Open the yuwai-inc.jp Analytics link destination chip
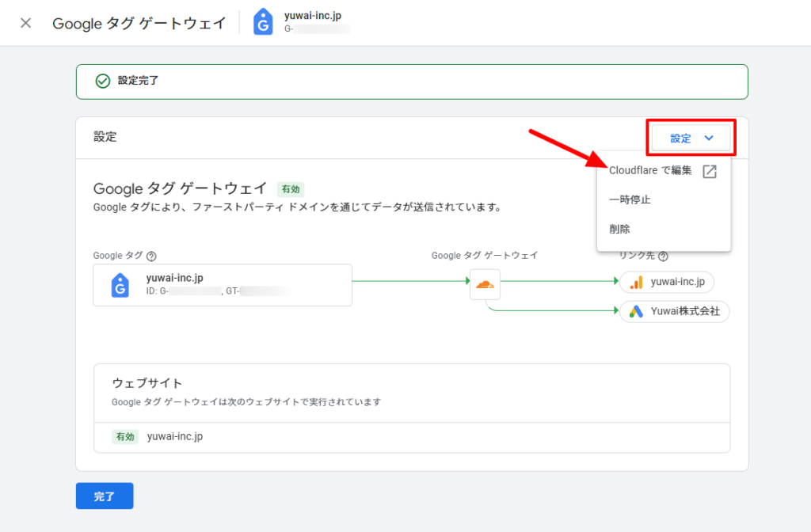Viewport: 811px width, 532px height. [x=667, y=283]
